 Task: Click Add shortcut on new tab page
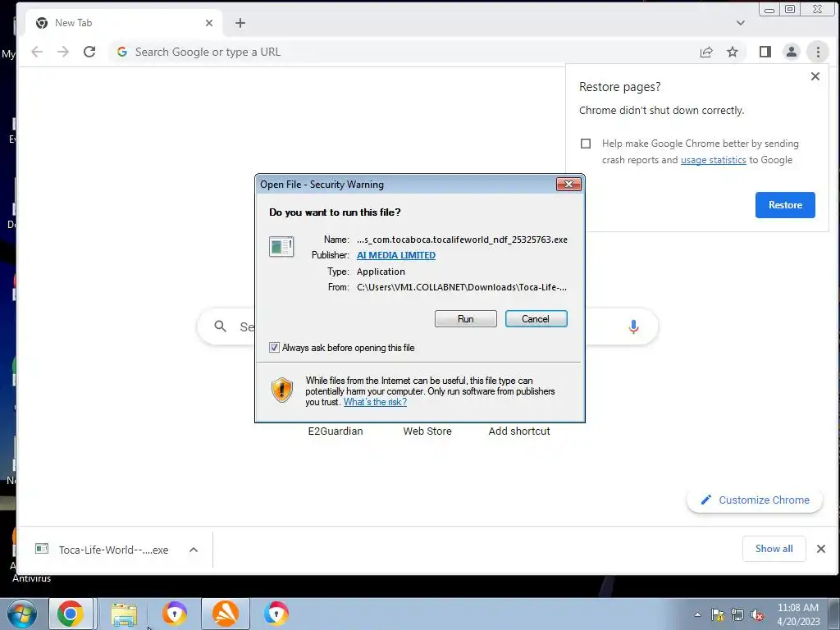pyautogui.click(x=519, y=431)
